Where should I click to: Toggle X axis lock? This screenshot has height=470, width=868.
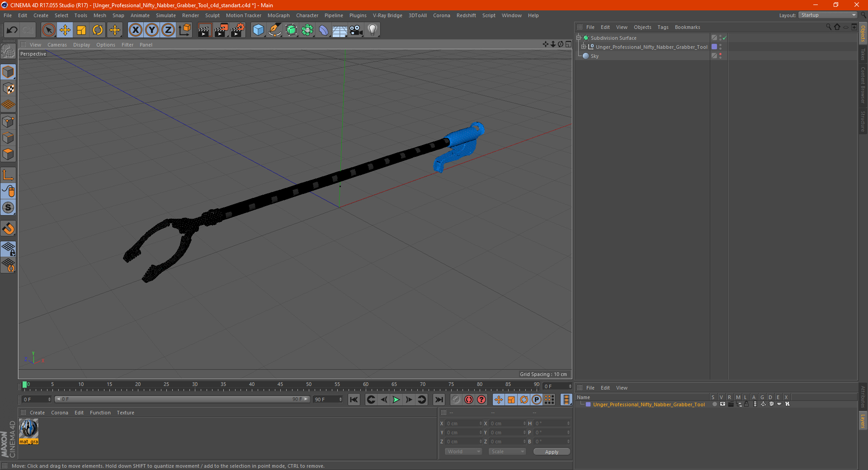coord(135,30)
